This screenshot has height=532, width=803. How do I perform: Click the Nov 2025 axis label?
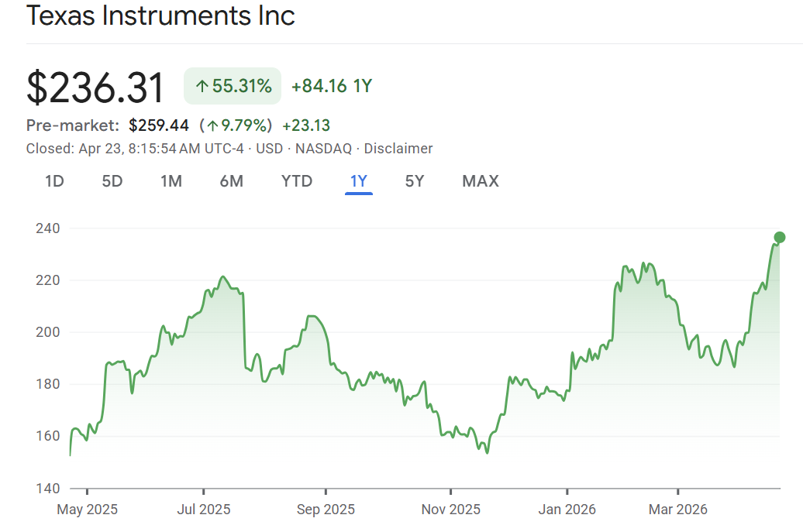click(x=450, y=510)
